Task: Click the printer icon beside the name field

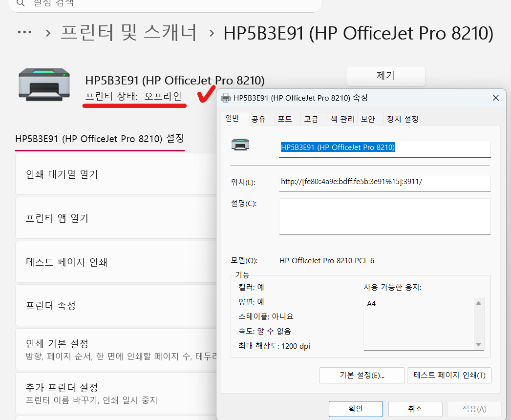Action: pos(240,145)
